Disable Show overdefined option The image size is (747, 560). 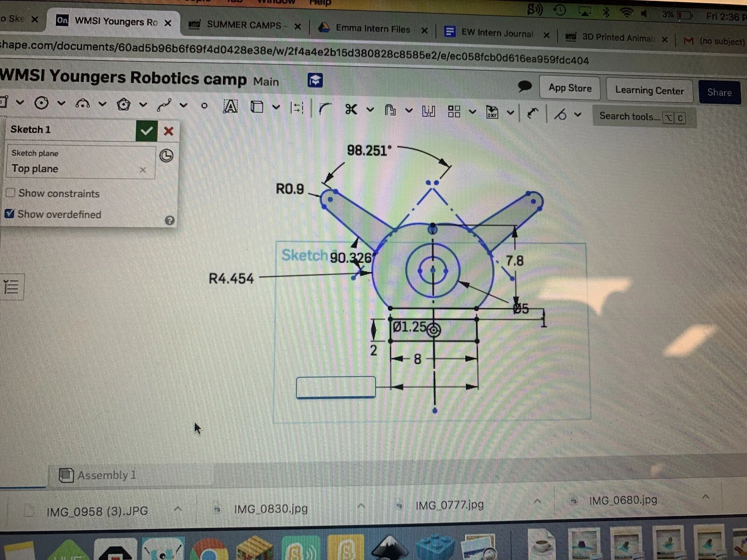click(10, 214)
